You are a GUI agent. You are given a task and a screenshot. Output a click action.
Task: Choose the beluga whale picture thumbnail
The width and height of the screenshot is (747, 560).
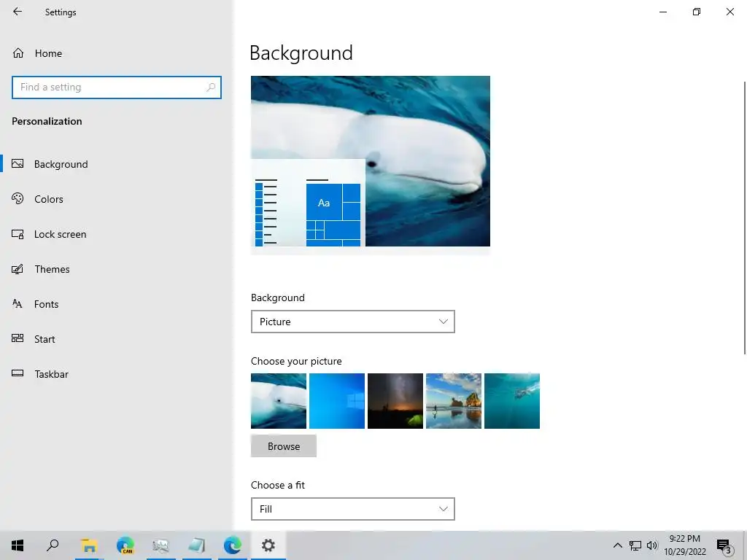pos(279,401)
